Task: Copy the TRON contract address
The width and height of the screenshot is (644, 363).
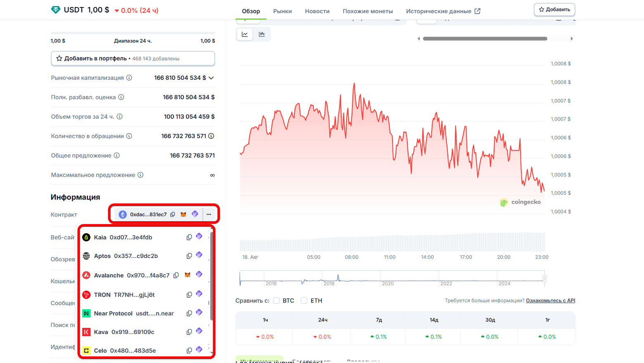Action: 189,295
